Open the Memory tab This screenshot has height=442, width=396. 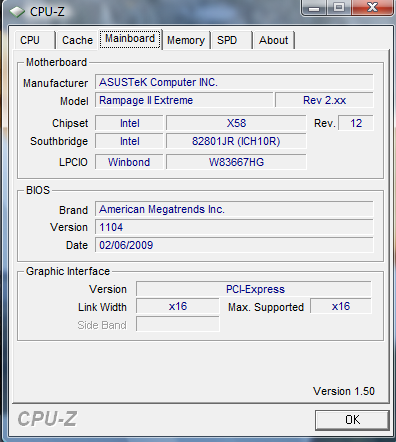tap(186, 40)
